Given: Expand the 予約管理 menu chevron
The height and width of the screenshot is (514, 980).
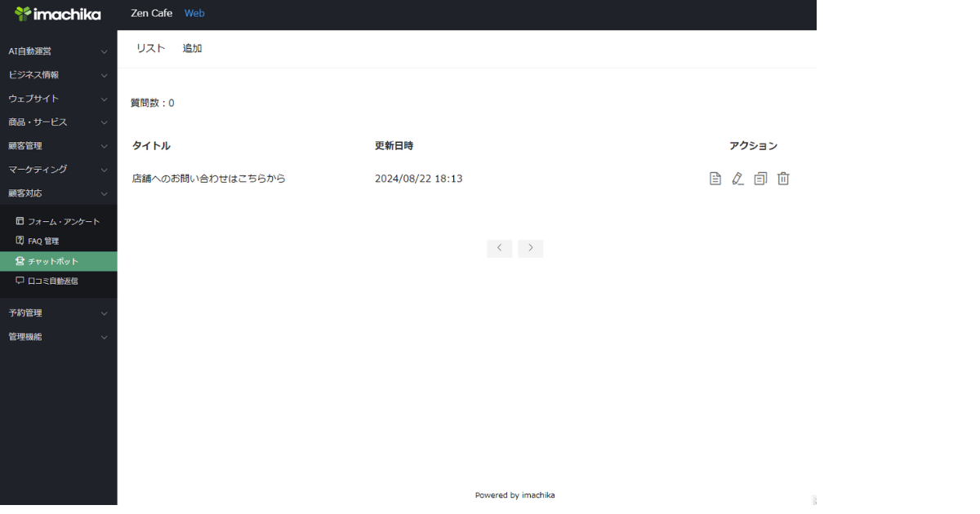Looking at the screenshot, I should [x=104, y=313].
